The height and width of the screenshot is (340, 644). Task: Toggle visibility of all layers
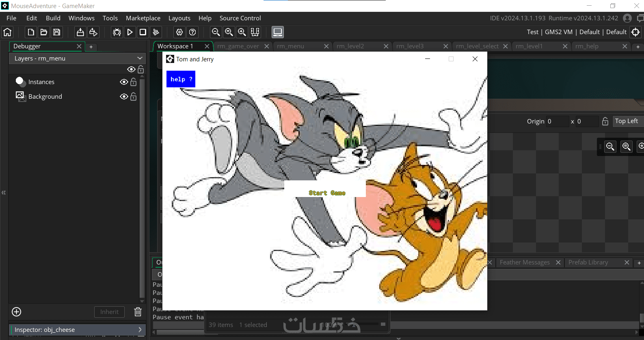[x=131, y=69]
